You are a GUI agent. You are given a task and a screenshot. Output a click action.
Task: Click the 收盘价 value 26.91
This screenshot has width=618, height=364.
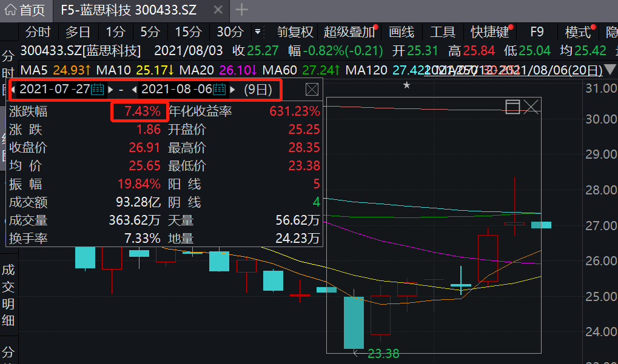144,148
